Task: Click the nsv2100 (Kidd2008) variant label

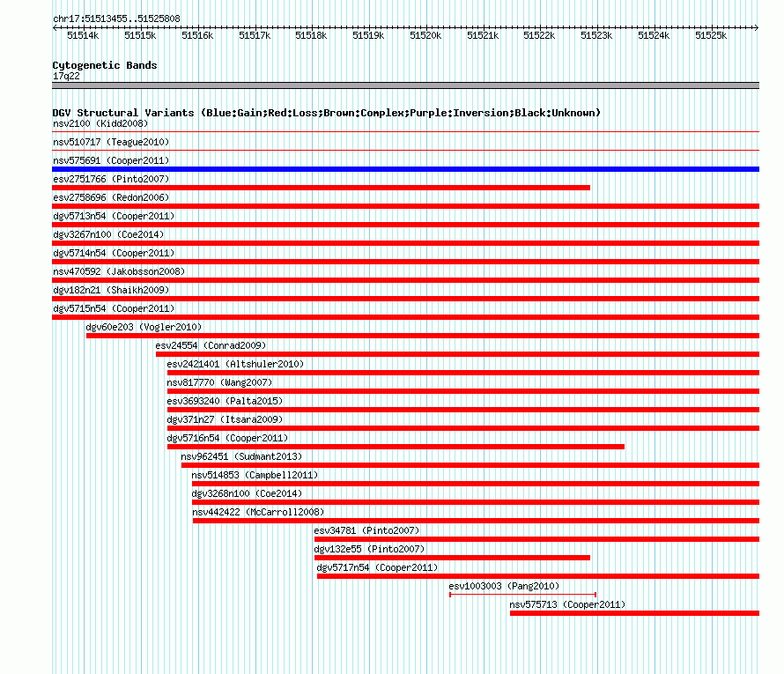Action: point(100,123)
